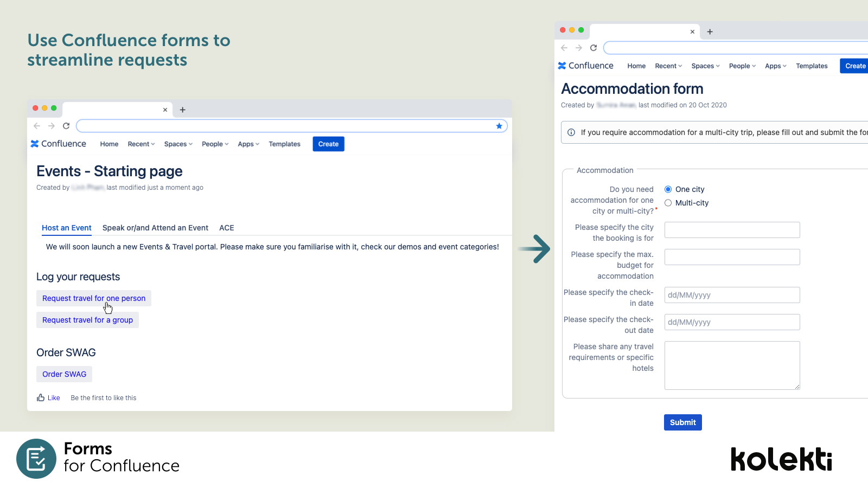Open People dropdown in Accommodation form window
The width and height of the screenshot is (868, 488).
[x=743, y=66]
